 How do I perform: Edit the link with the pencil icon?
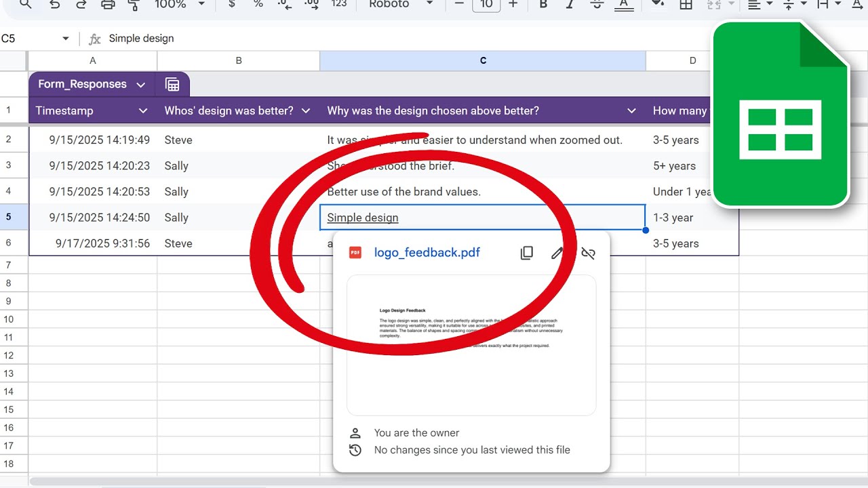tap(557, 253)
